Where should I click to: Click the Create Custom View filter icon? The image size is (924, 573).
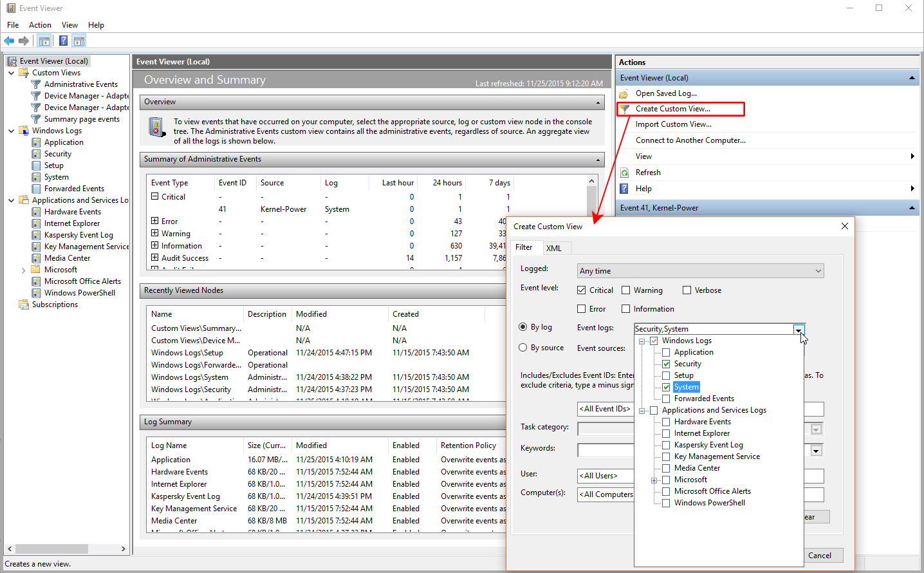point(626,109)
